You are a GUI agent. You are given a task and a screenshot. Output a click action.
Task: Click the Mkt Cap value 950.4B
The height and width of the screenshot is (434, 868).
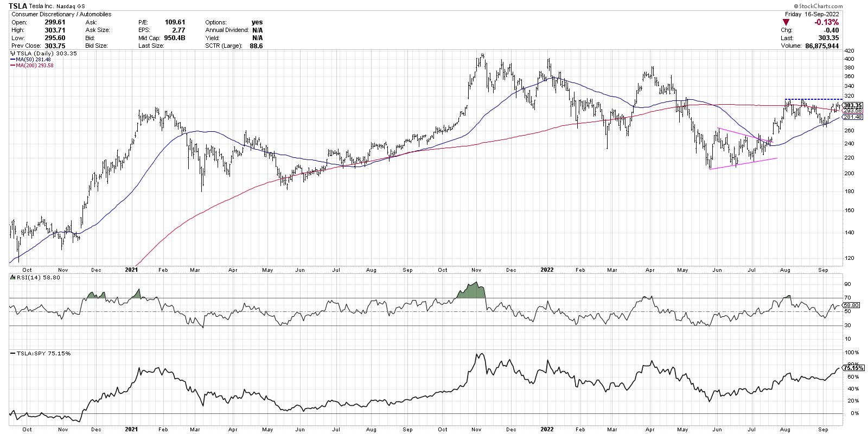point(175,38)
